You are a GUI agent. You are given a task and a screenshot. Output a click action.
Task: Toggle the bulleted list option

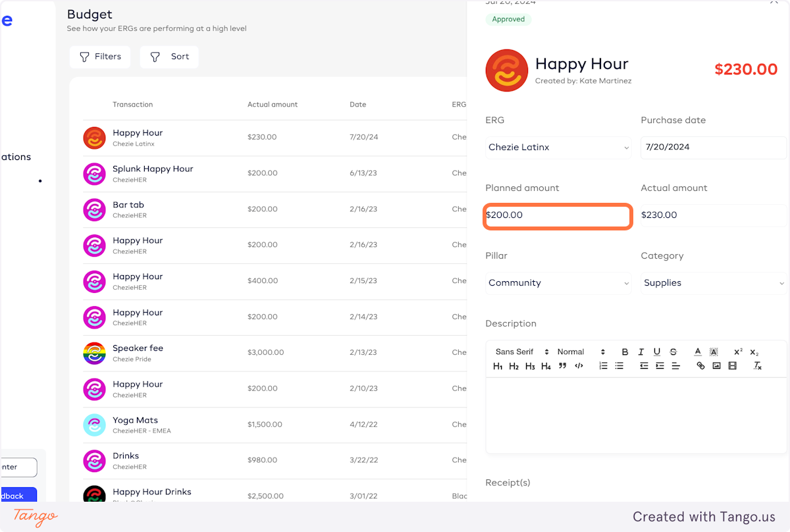tap(619, 366)
